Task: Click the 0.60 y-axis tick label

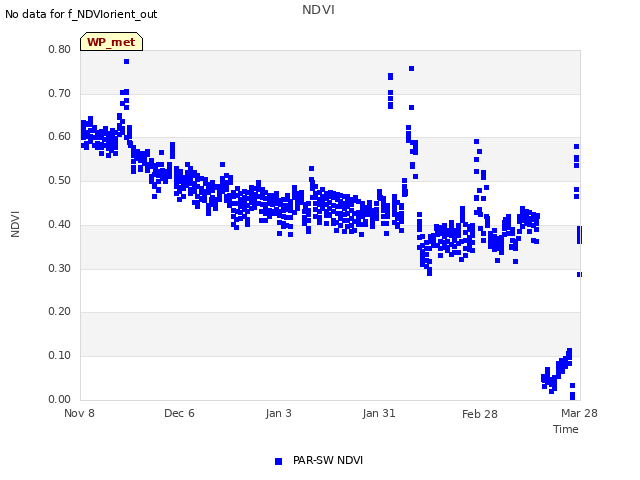Action: (59, 136)
